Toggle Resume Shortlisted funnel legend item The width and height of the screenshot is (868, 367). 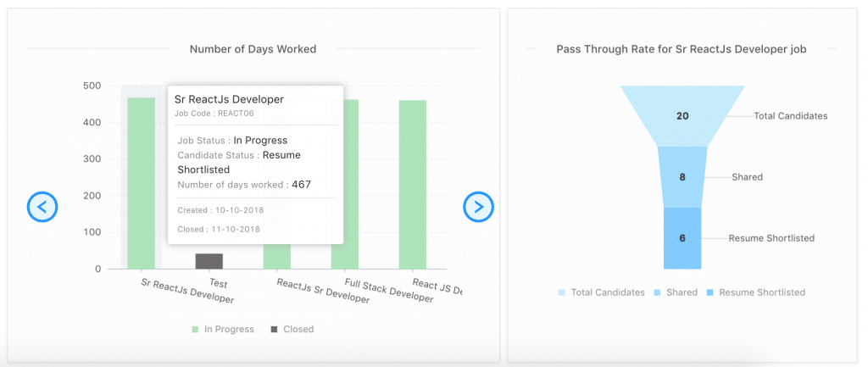755,292
